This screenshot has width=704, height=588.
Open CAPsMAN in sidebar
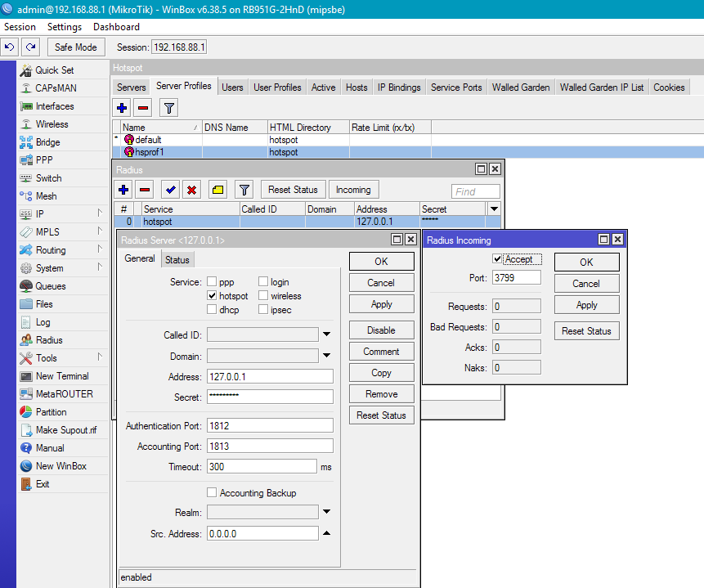click(x=56, y=88)
